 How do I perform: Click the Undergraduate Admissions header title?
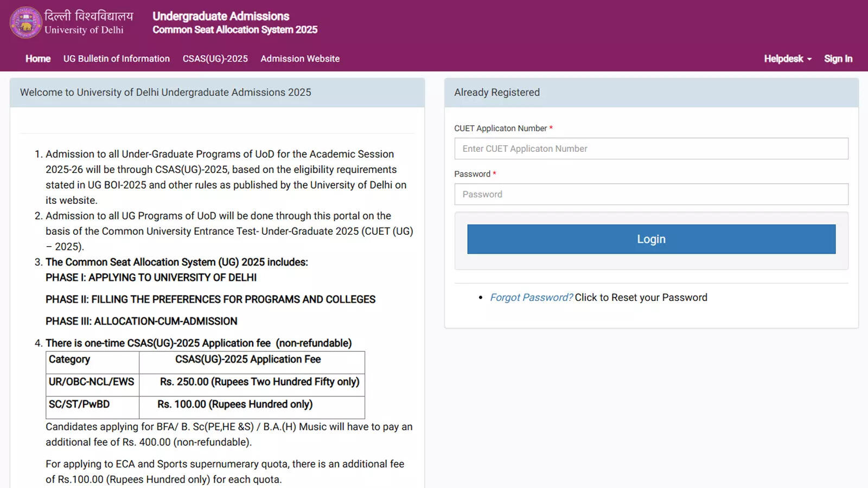[221, 16]
